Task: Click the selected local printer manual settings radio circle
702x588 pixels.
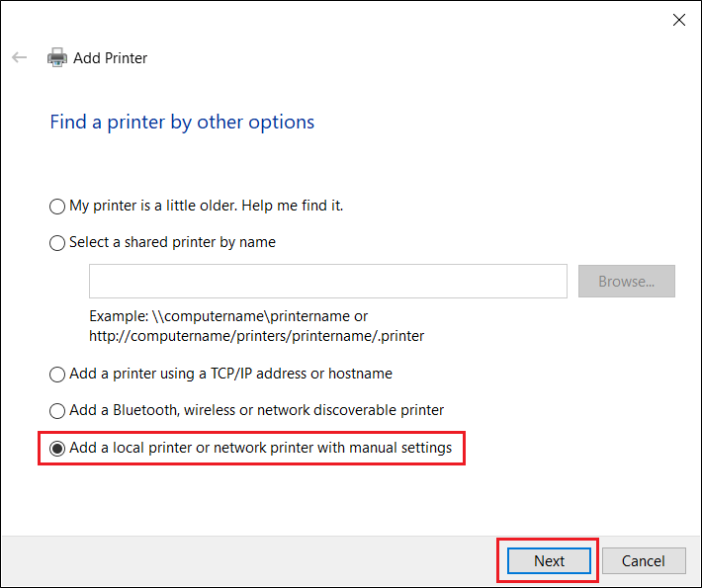Action: (x=57, y=448)
